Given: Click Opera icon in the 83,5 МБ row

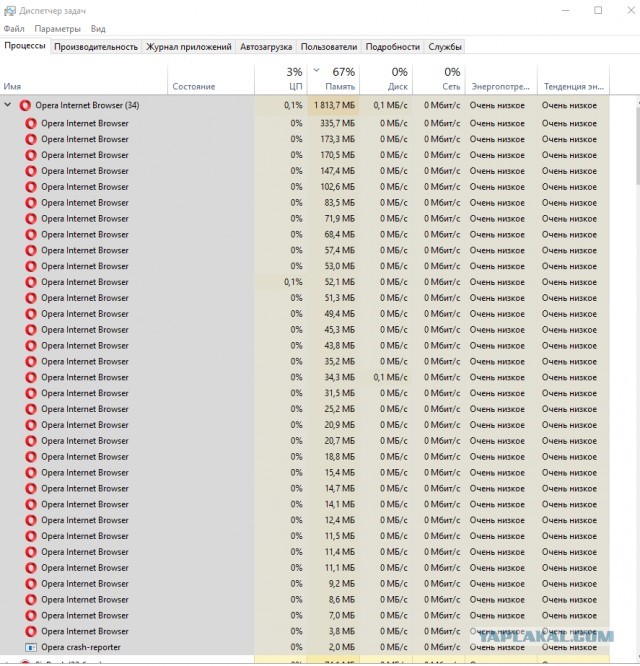Looking at the screenshot, I should [31, 203].
